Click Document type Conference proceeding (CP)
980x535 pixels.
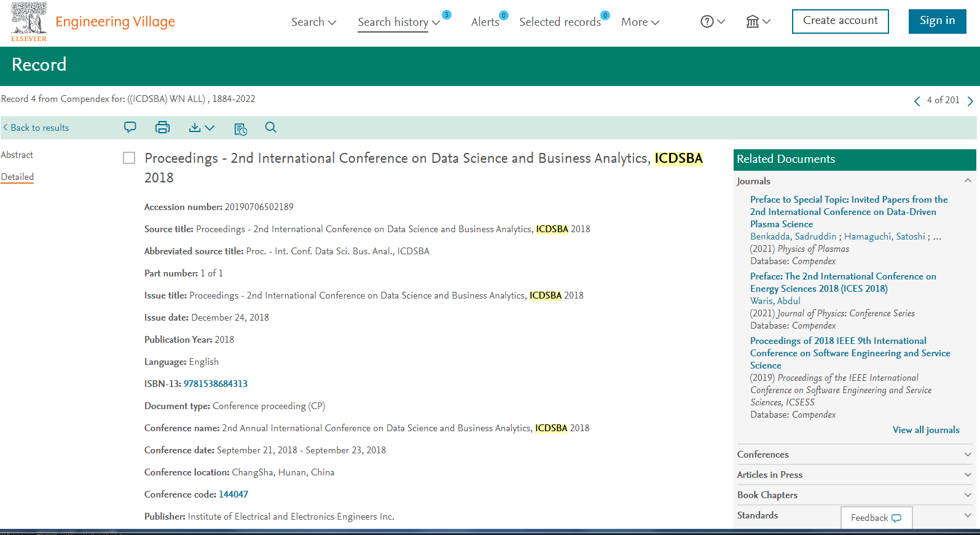tap(269, 406)
